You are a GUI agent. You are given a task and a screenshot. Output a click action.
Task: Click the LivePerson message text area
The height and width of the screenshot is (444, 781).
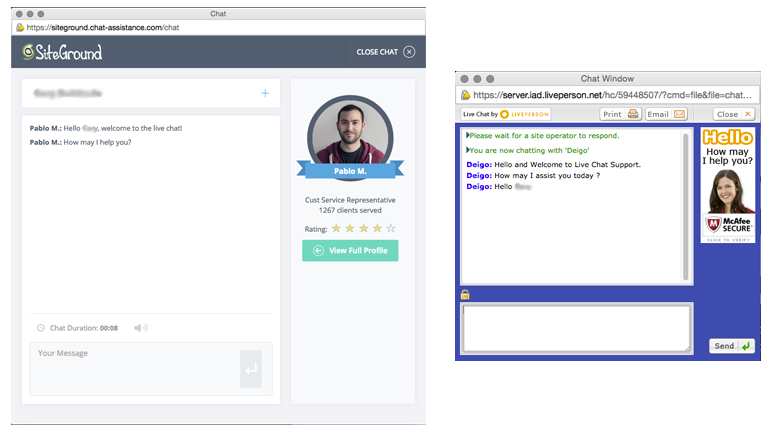tap(575, 328)
